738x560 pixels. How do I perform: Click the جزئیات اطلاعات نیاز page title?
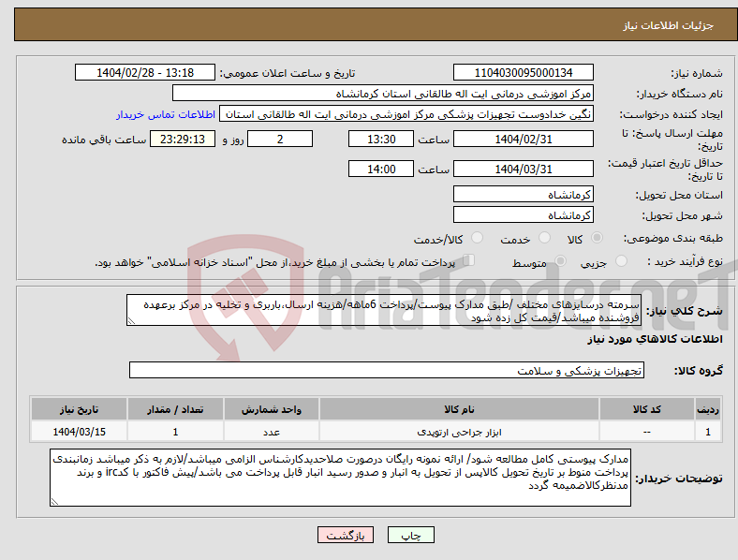(669, 25)
